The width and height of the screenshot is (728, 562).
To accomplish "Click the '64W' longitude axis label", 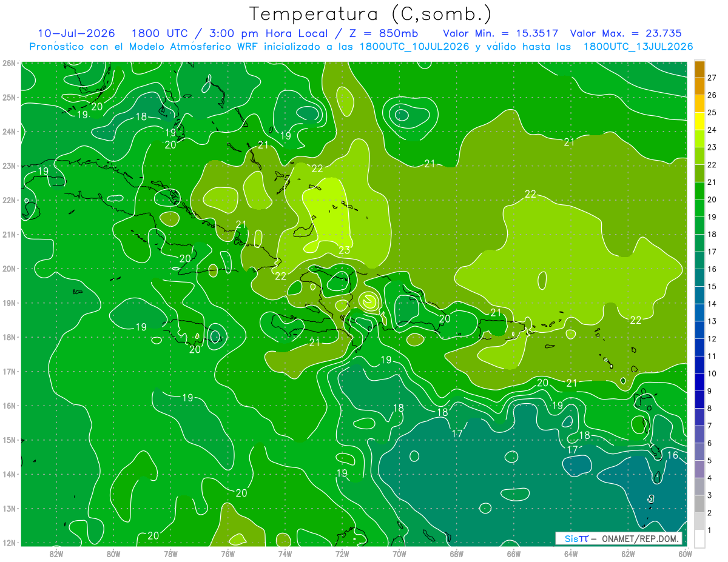I will pos(571,553).
